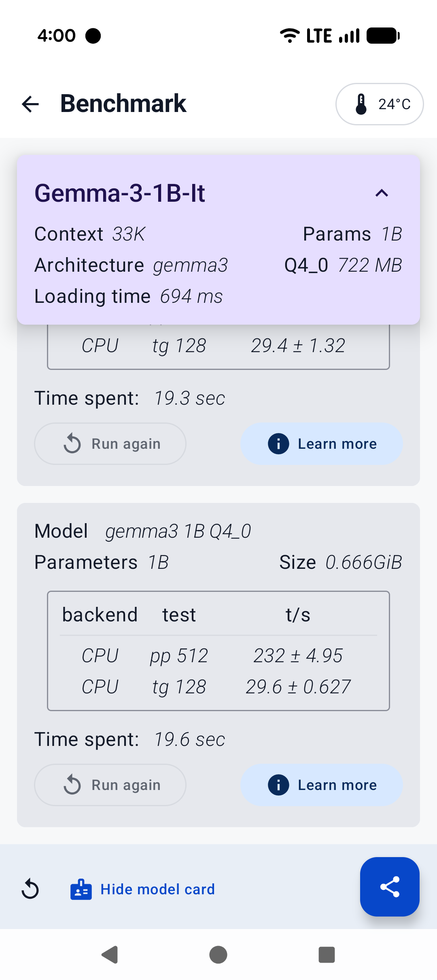
Task: Tap the chevron on the model info panel
Action: tap(380, 193)
